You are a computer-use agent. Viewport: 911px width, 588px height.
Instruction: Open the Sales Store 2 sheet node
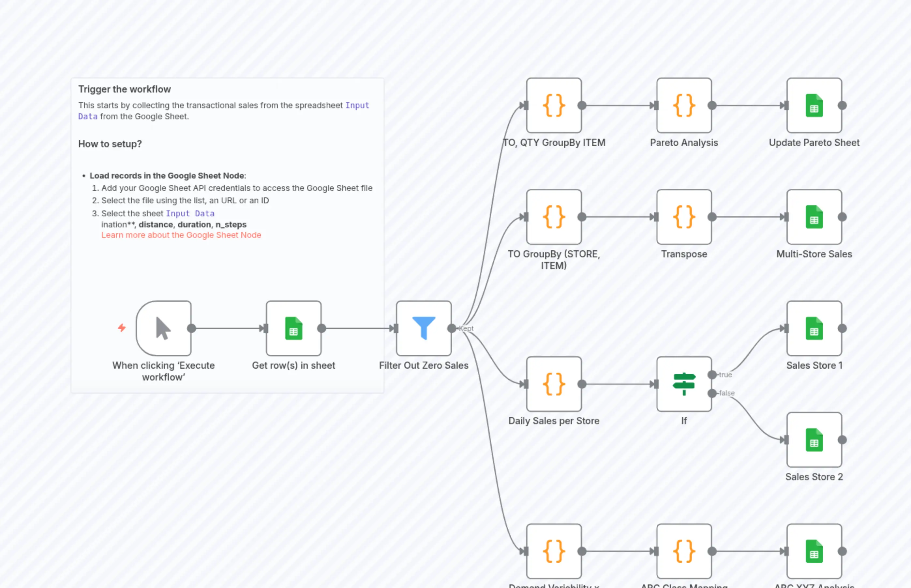point(814,440)
